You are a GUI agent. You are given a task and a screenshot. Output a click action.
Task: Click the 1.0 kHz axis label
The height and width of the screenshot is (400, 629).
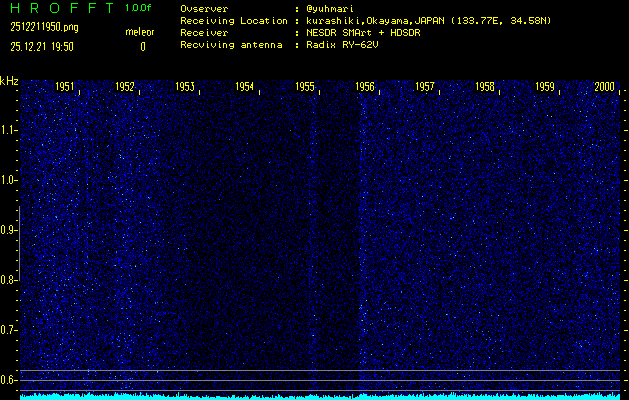7,181
